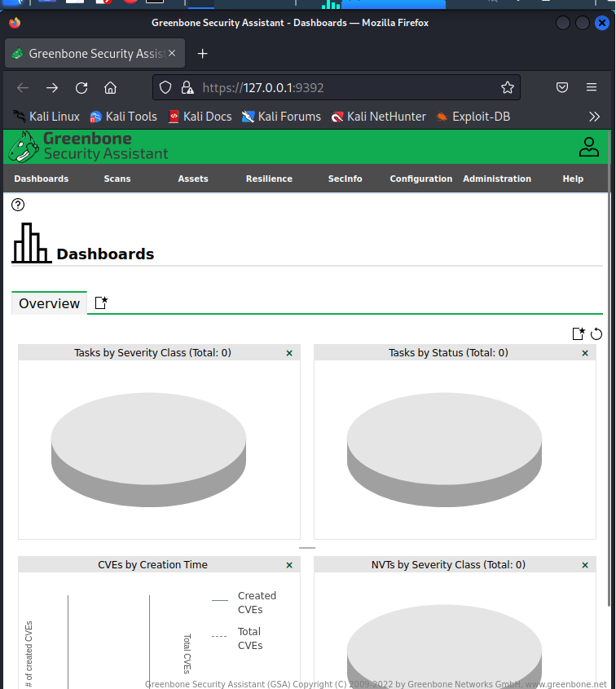Click the Total CVEs legend entry
616x689 pixels.
238,638
